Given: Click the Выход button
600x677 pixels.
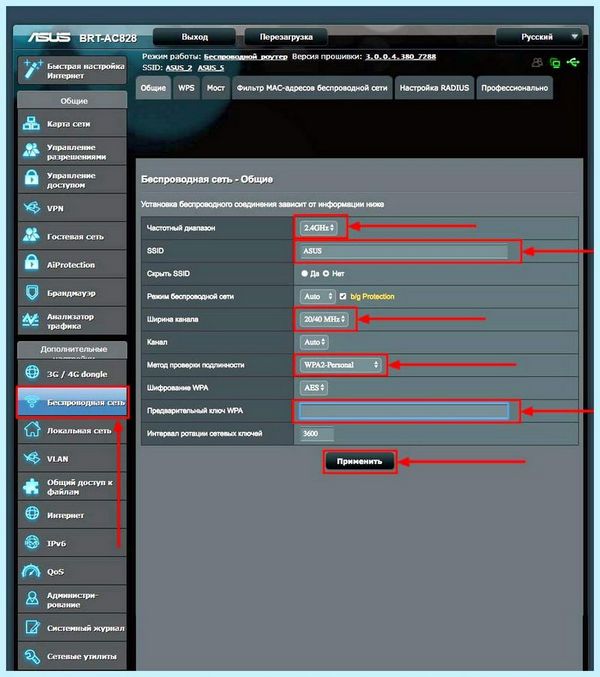Looking at the screenshot, I should [x=194, y=37].
